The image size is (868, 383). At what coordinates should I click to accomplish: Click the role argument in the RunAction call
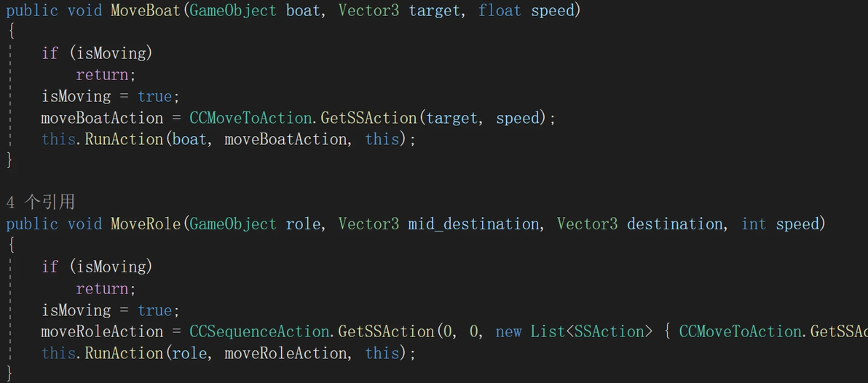pos(191,352)
